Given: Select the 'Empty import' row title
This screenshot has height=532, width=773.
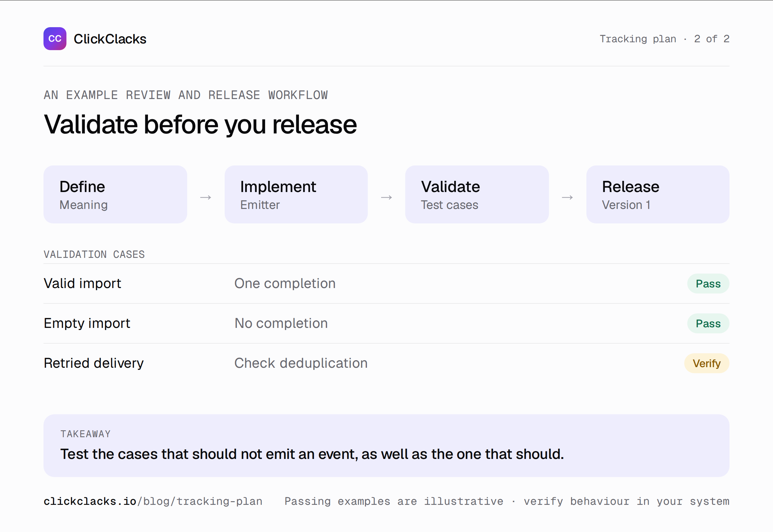Looking at the screenshot, I should pos(87,323).
